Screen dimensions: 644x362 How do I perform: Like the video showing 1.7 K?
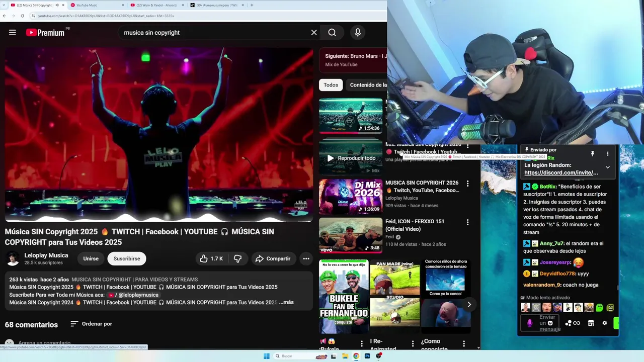click(211, 258)
